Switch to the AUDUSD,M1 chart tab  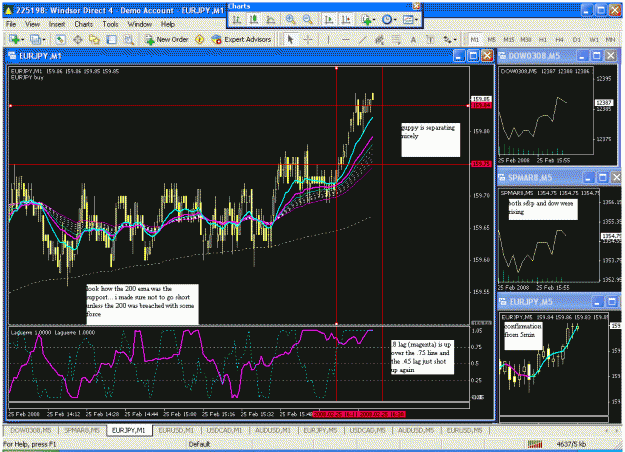pyautogui.click(x=273, y=430)
